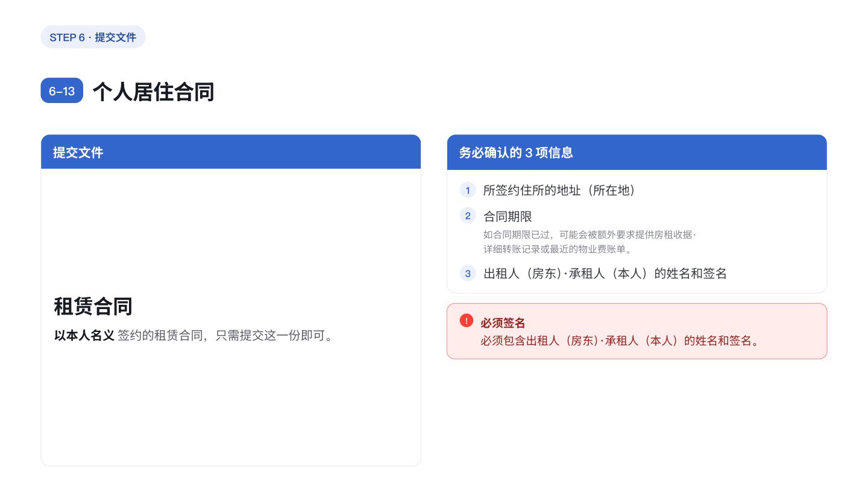Click the number 3 circle badge
Image resolution: width=868 pixels, height=488 pixels.
468,274
